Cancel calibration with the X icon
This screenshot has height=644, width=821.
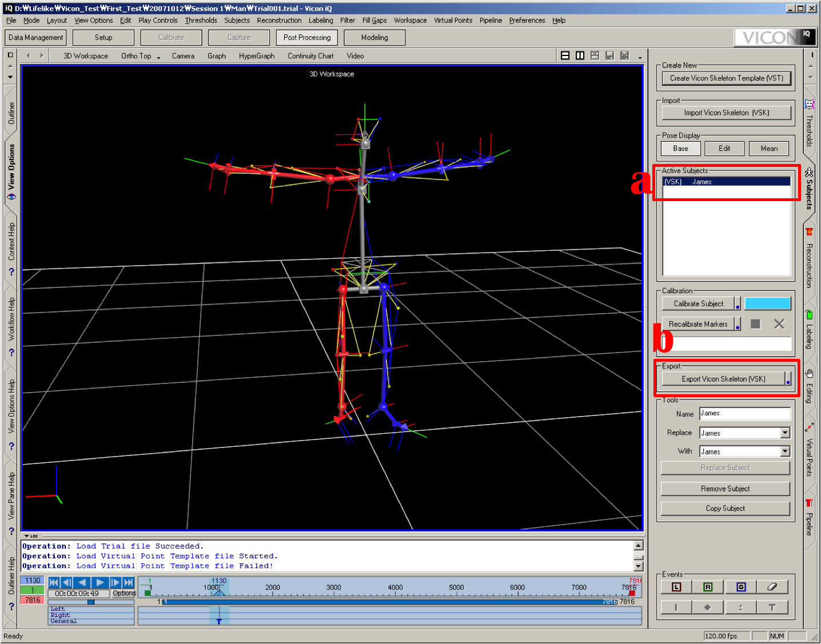click(x=779, y=324)
